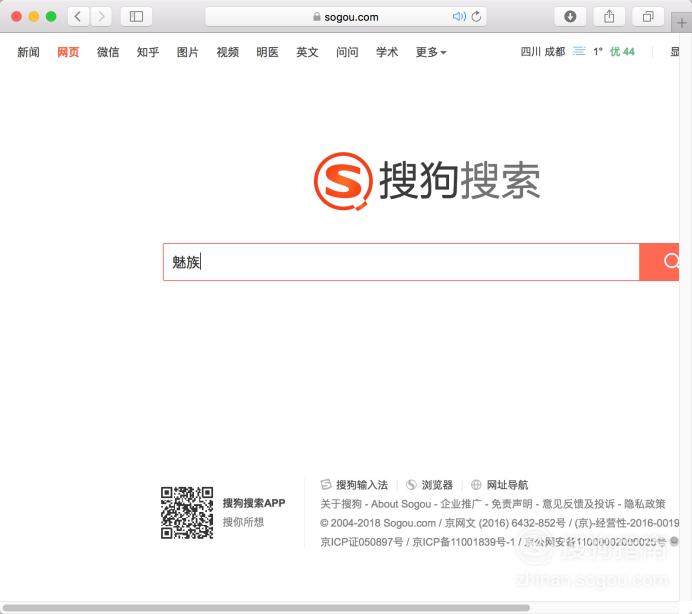Image resolution: width=692 pixels, height=614 pixels.
Task: Open the Share sheet icon
Action: coord(609,17)
